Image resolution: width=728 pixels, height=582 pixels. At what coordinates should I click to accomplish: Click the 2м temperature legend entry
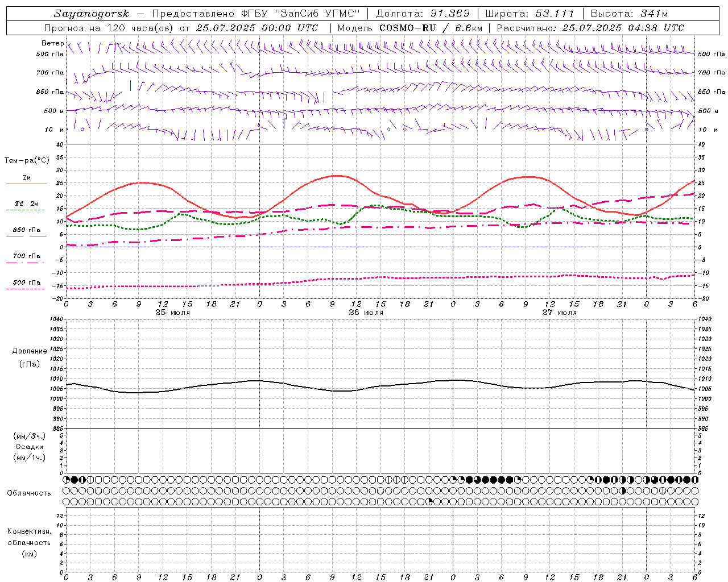26,177
